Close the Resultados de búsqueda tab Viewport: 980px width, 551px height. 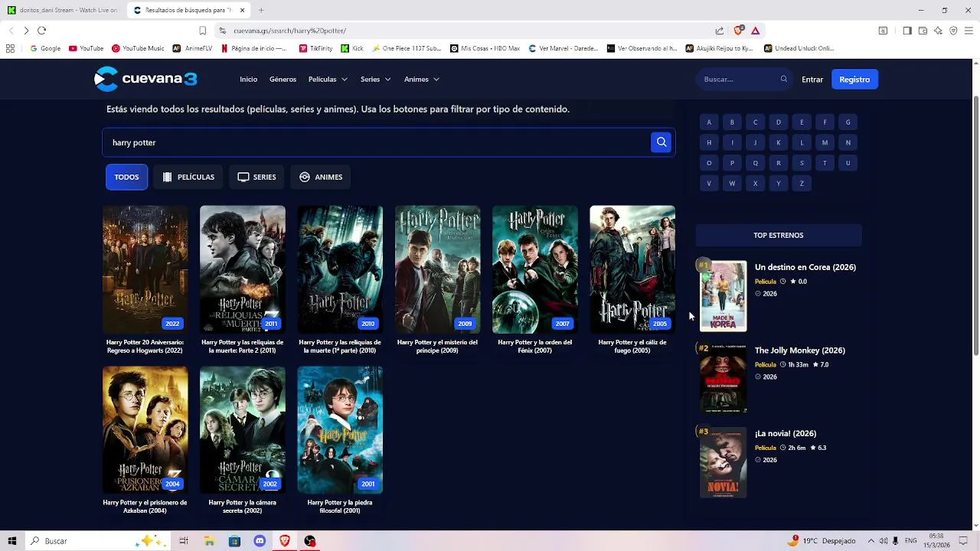click(x=243, y=10)
